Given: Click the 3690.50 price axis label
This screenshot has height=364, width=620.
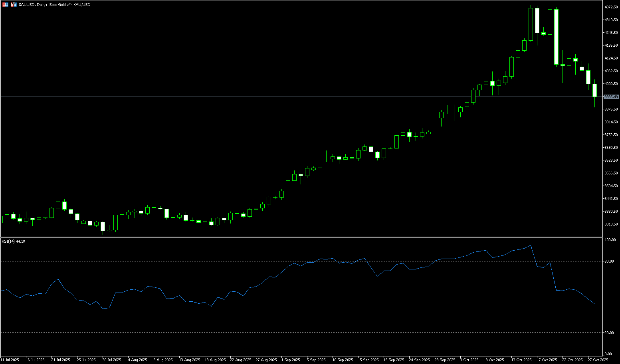Looking at the screenshot, I should point(611,148).
